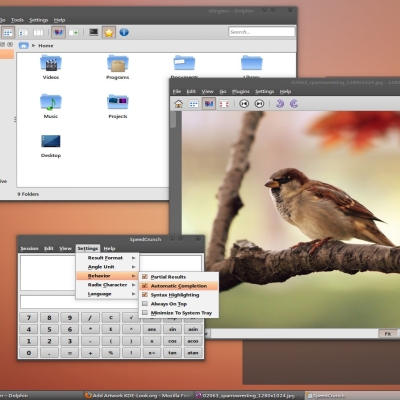
Task: Click the = button in SpeedCrunch
Action: 70,353
